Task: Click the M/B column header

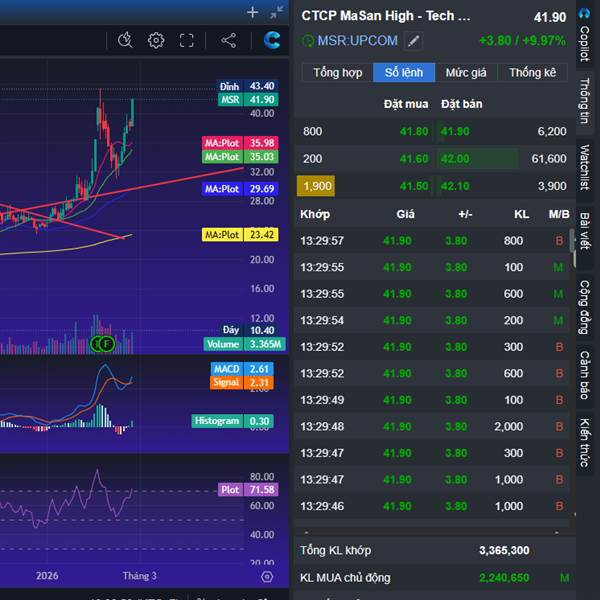Action: pyautogui.click(x=559, y=214)
